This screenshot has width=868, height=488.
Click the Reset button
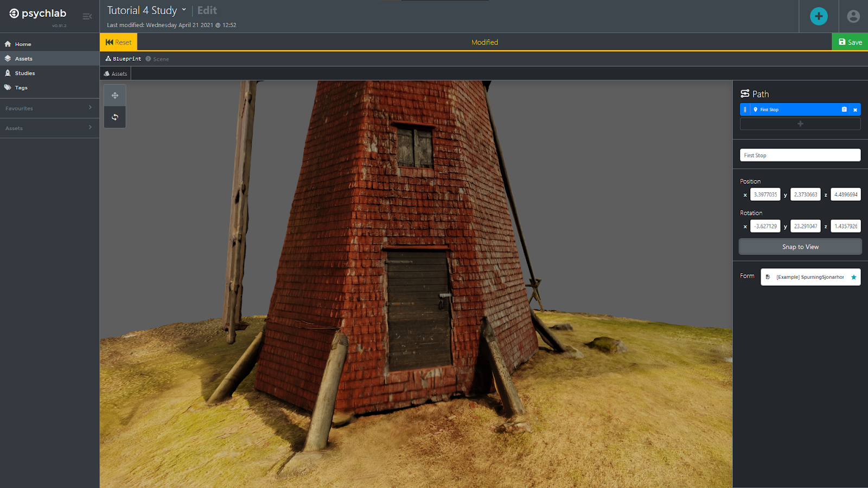[x=118, y=42]
